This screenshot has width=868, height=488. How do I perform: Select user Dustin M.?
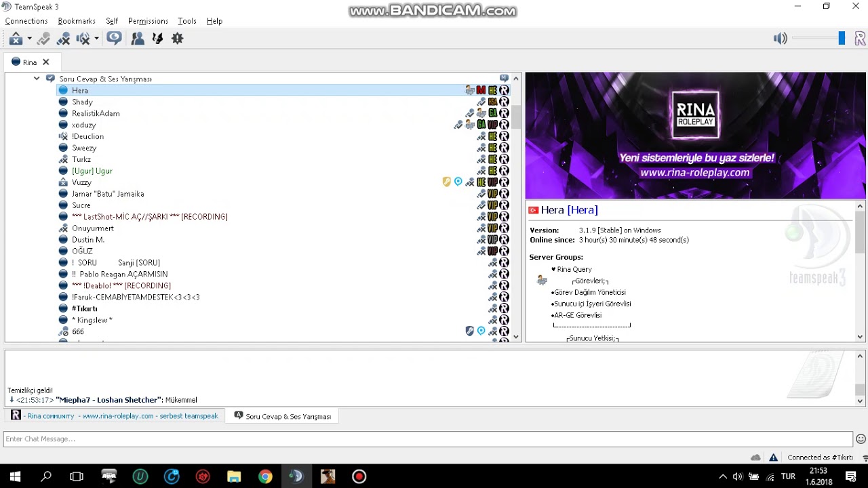point(88,240)
